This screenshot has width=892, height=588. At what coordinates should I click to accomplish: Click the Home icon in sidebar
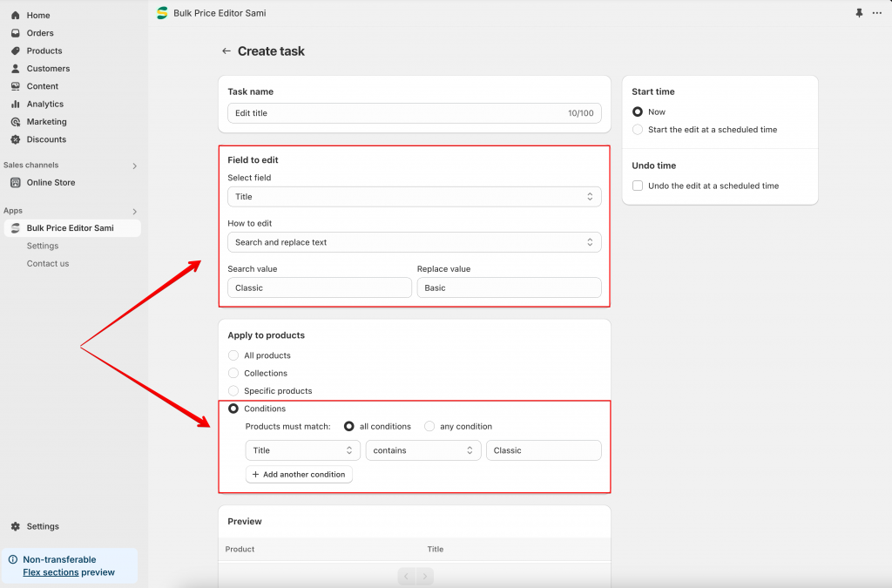pos(16,16)
